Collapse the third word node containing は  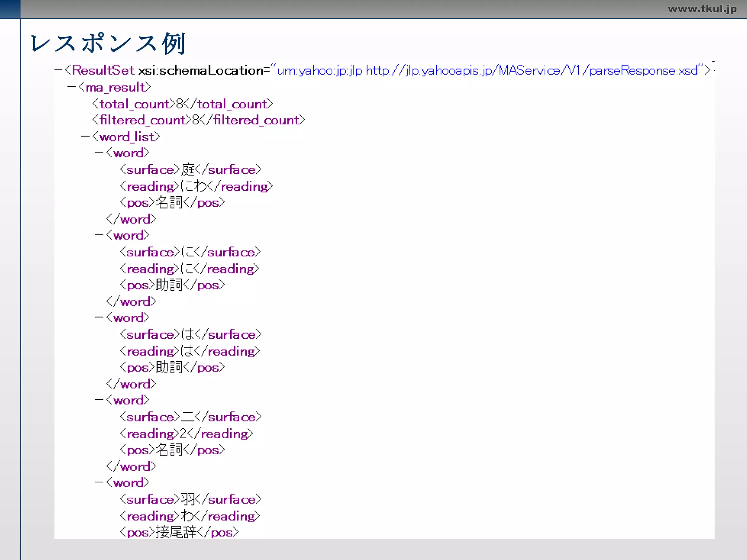point(99,318)
